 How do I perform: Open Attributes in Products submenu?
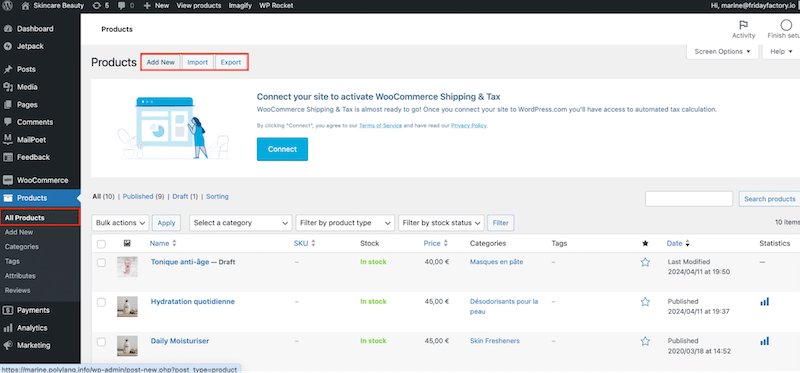point(20,276)
